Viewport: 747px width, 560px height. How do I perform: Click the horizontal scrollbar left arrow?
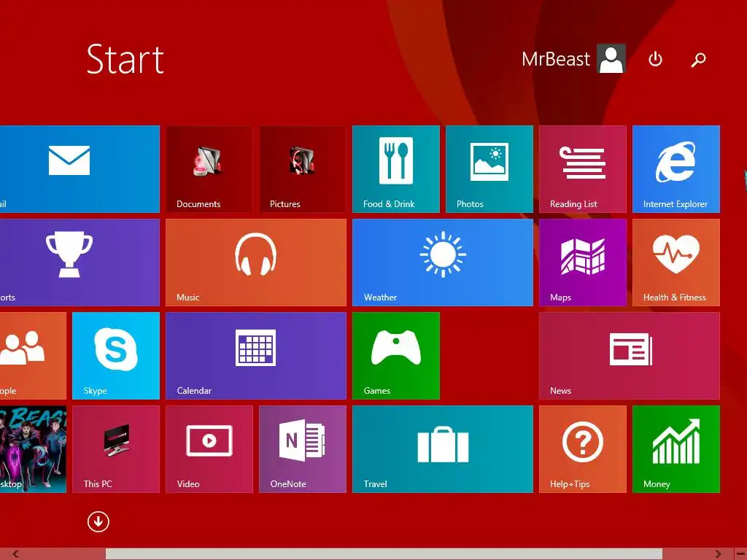[x=15, y=554]
